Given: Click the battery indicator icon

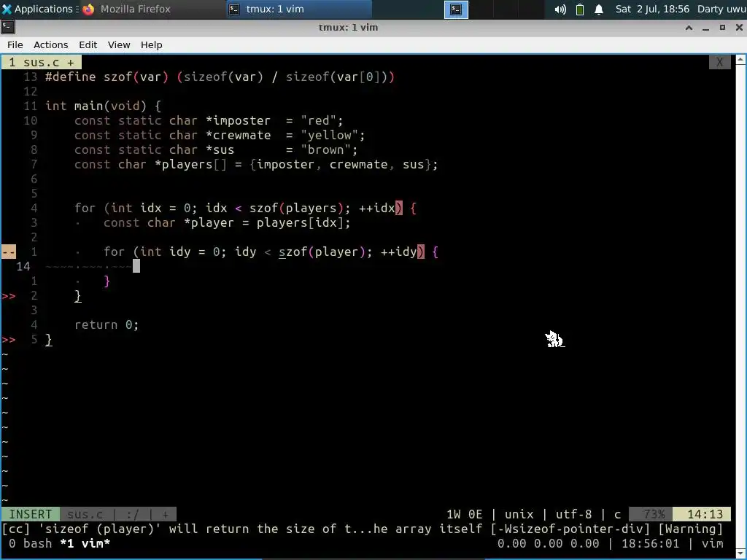Looking at the screenshot, I should pyautogui.click(x=580, y=9).
